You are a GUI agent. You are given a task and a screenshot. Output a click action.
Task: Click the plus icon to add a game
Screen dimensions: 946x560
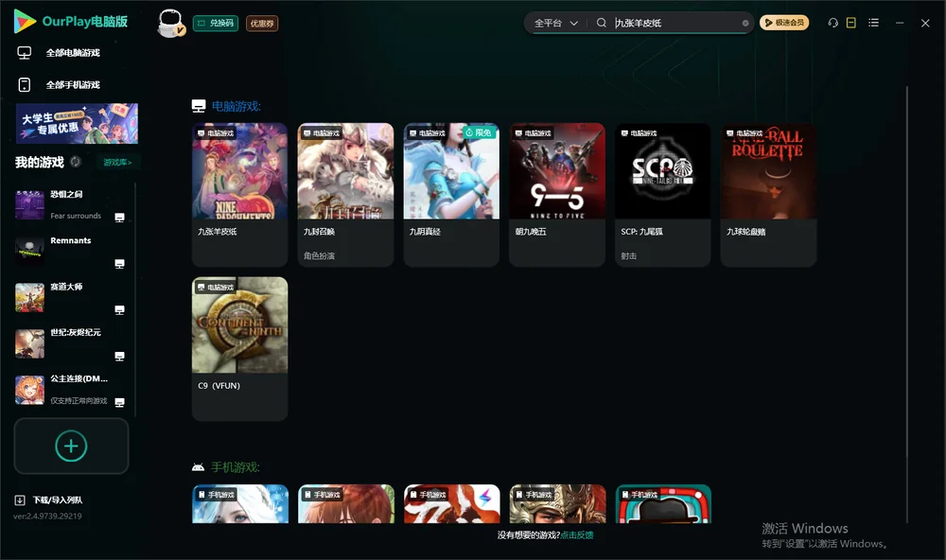tap(71, 446)
